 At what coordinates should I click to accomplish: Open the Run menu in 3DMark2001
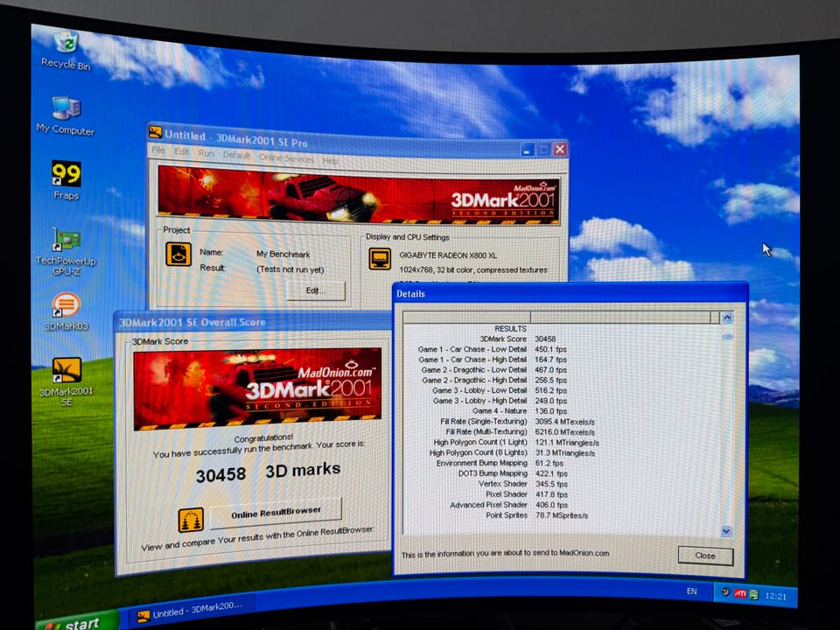(x=206, y=153)
